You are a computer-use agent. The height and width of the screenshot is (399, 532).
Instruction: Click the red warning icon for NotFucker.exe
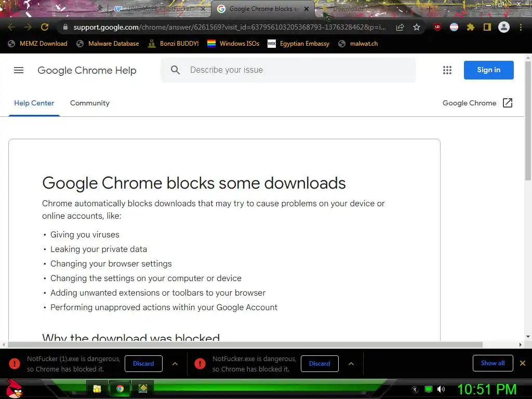coord(200,363)
